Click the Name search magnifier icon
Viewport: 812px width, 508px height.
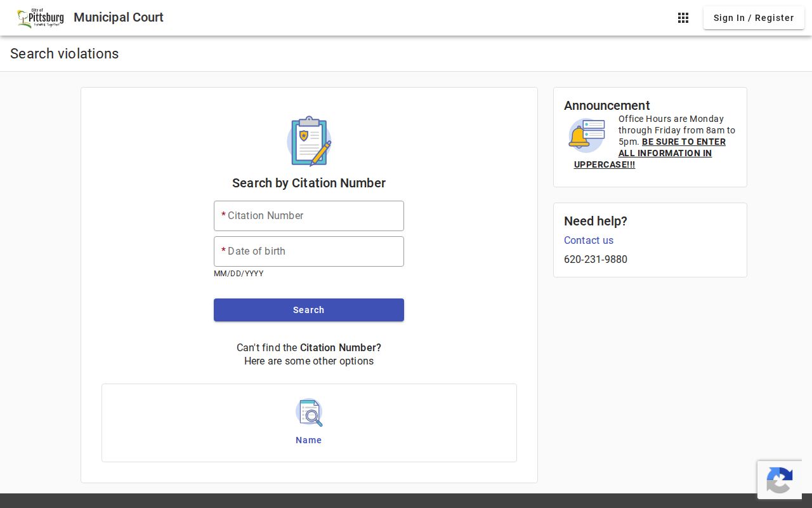tap(309, 413)
